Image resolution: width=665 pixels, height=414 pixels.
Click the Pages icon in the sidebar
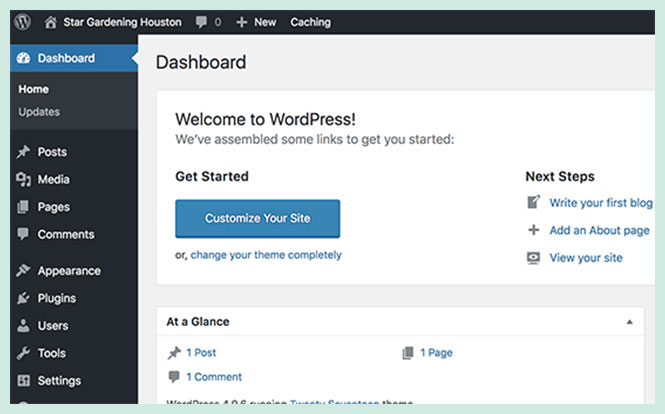[23, 207]
